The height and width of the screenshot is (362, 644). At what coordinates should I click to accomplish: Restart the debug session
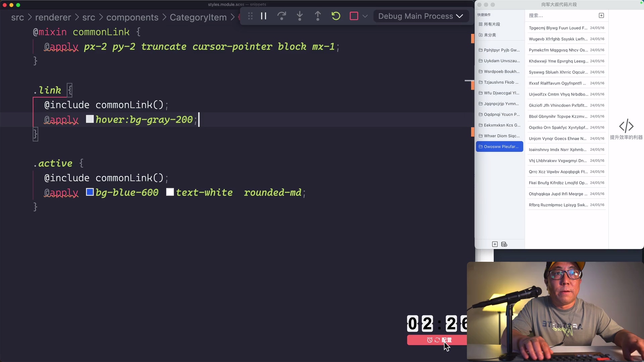point(336,16)
